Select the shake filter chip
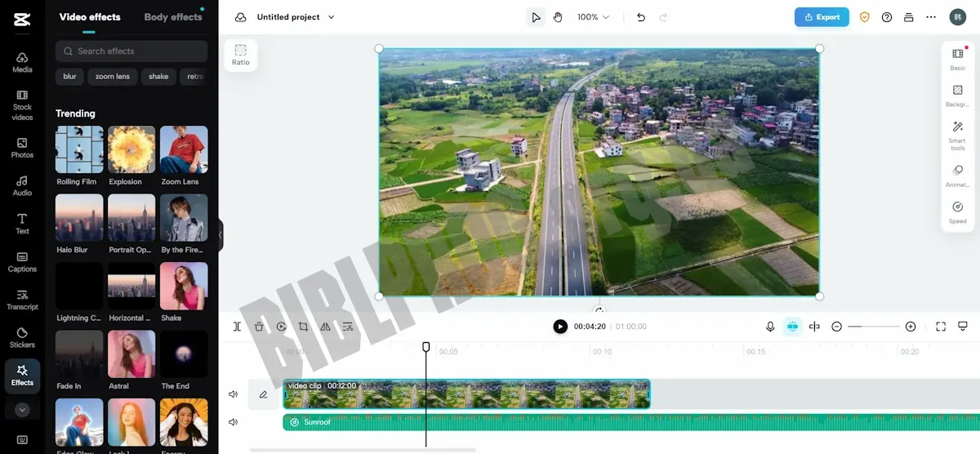The height and width of the screenshot is (454, 980). (x=158, y=77)
